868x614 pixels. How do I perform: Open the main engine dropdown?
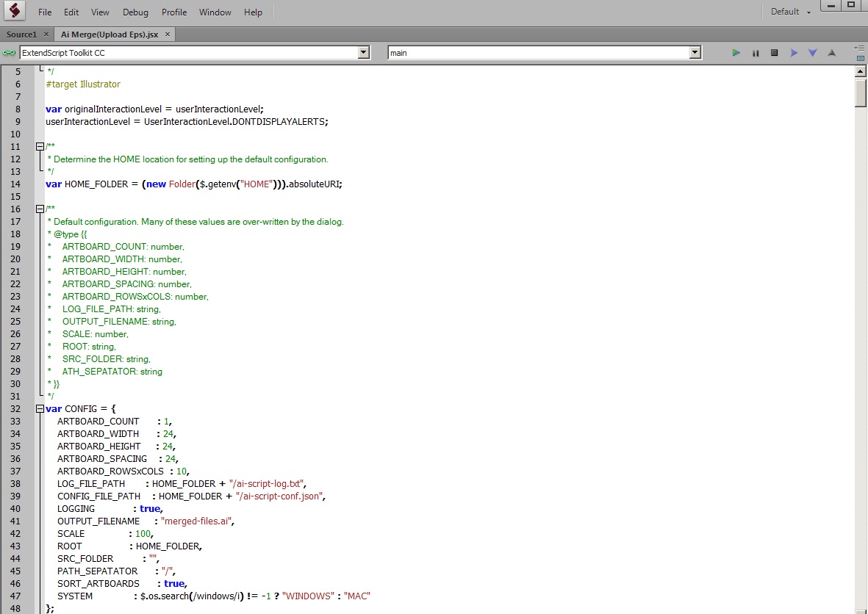695,53
